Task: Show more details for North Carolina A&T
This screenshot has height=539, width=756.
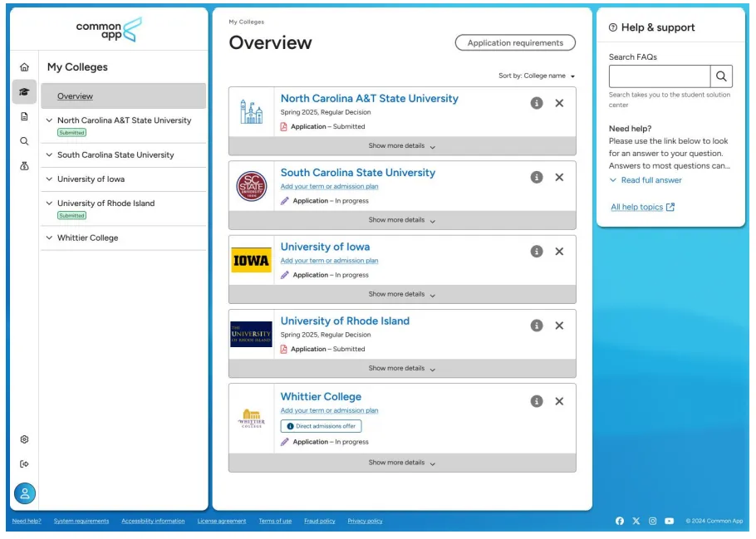Action: tap(402, 145)
